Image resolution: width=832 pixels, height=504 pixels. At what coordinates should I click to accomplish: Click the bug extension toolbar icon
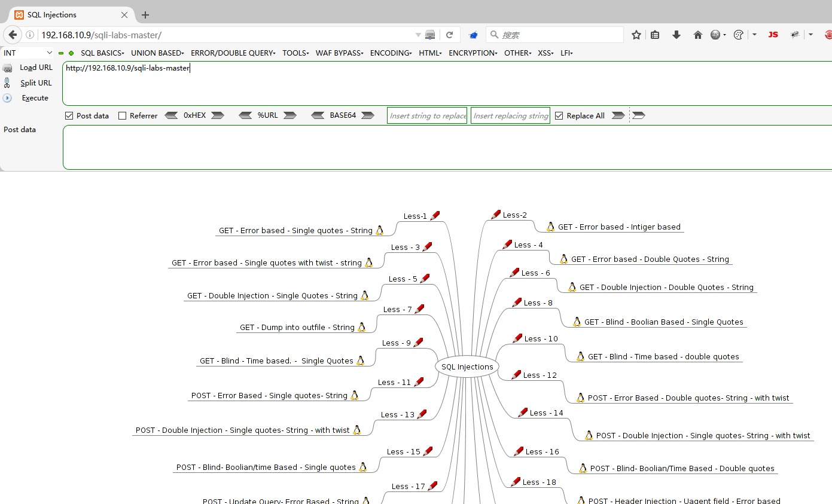[795, 35]
